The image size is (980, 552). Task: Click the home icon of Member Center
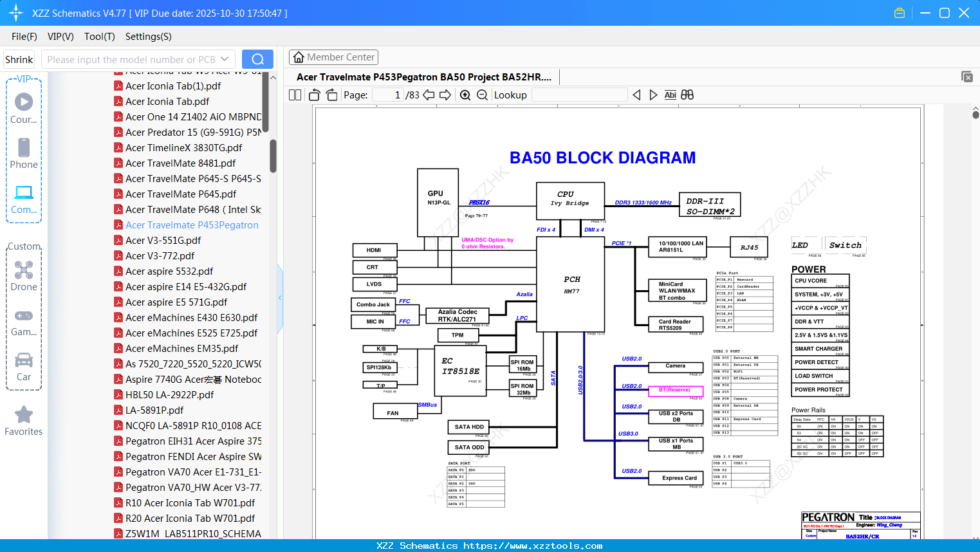click(x=299, y=57)
